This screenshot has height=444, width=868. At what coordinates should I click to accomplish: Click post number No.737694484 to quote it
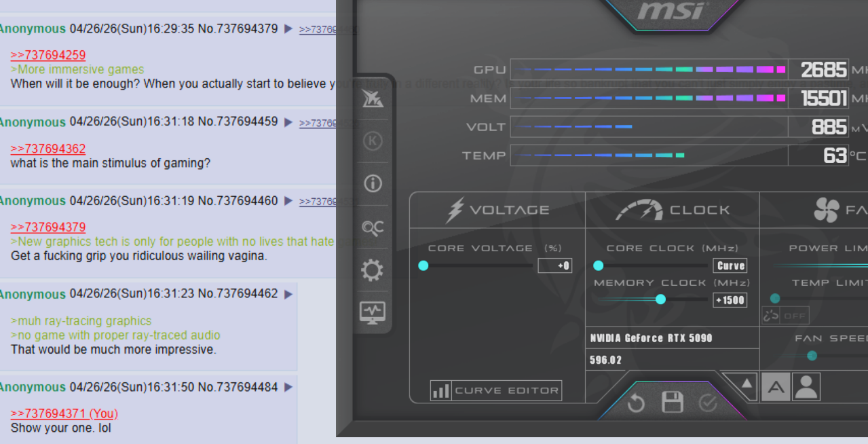pos(238,387)
